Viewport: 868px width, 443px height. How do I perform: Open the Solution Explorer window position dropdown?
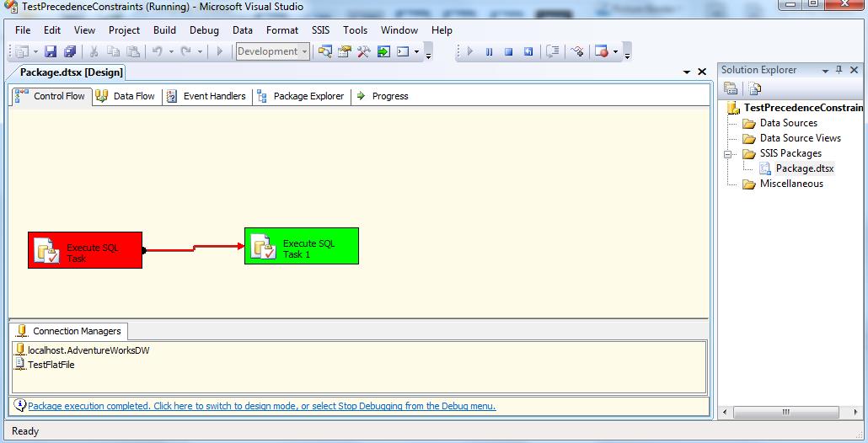click(823, 70)
